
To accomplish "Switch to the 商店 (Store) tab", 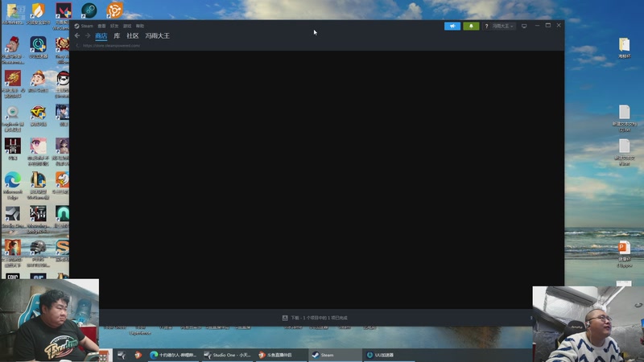I will click(x=101, y=36).
